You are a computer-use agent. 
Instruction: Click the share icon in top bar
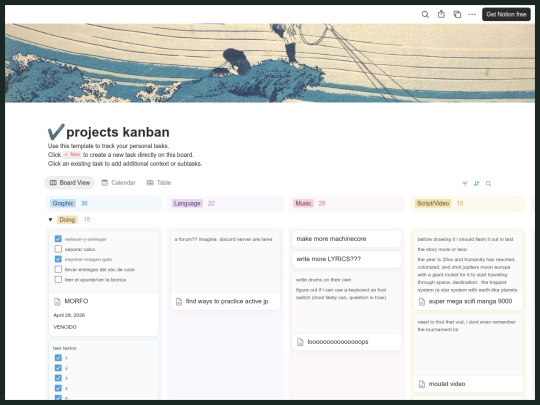[441, 14]
